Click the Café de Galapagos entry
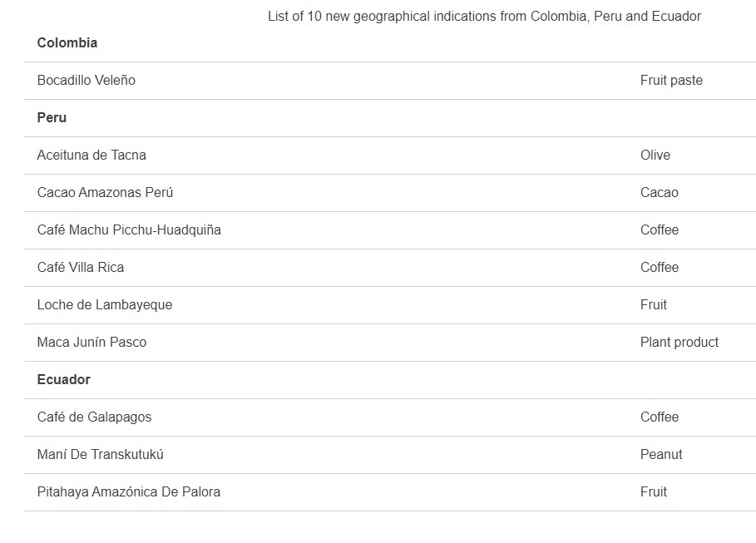Screen dimensions: 756x543 [x=95, y=417]
